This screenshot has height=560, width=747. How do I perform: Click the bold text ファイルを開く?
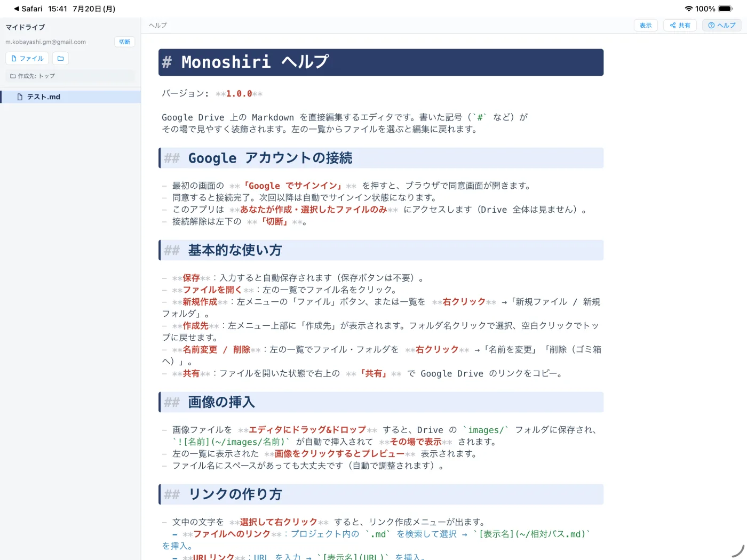(x=212, y=290)
